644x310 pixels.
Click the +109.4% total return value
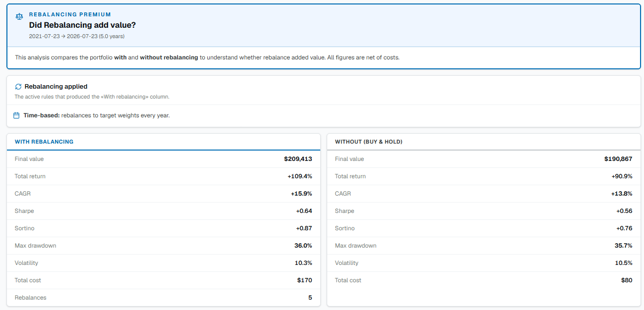point(299,176)
